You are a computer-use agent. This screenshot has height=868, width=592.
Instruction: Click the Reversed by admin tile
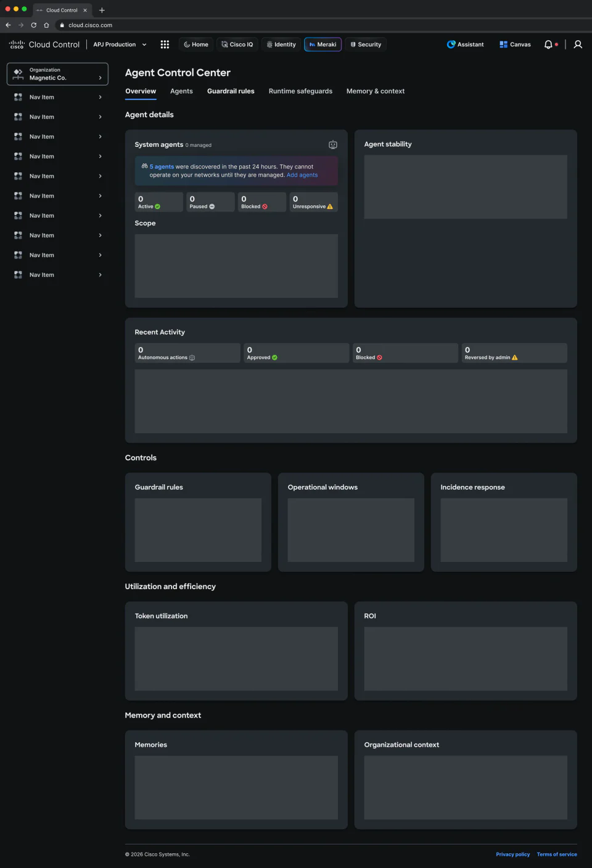coord(514,353)
